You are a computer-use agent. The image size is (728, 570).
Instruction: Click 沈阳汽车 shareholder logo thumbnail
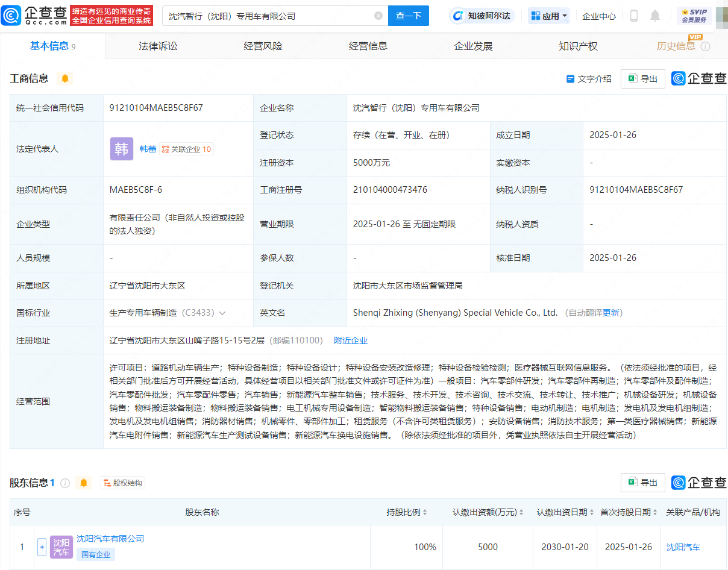[x=61, y=547]
